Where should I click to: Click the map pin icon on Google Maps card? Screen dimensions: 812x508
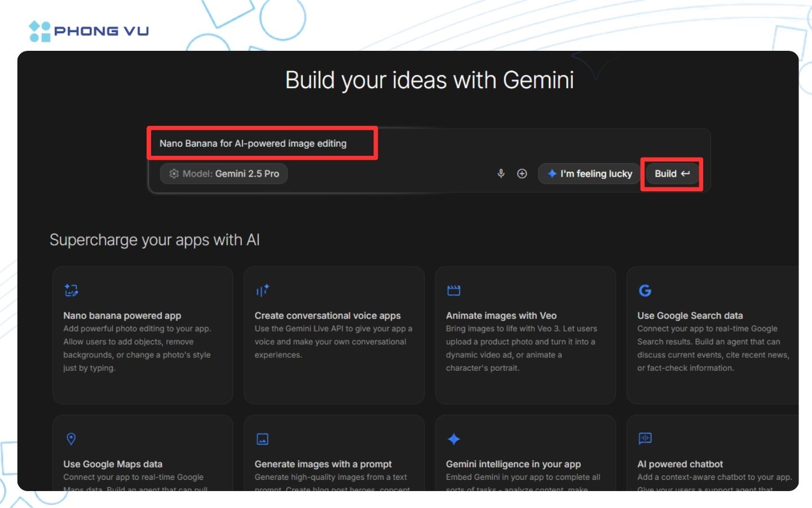71,439
